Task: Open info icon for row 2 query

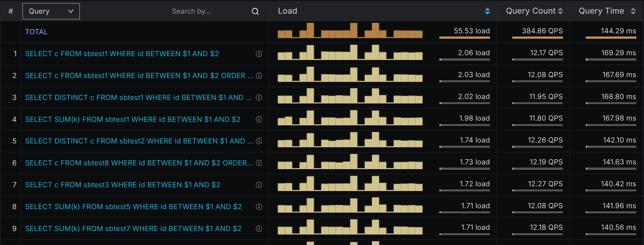Action: [x=259, y=76]
